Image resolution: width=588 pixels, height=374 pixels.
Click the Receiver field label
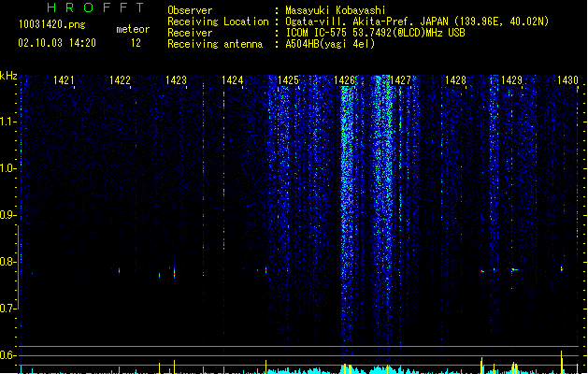click(190, 33)
